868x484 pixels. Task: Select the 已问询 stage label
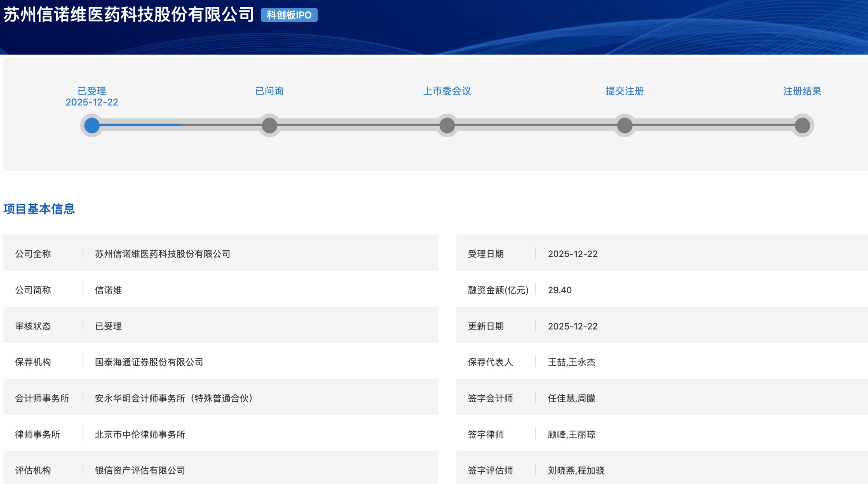point(269,91)
